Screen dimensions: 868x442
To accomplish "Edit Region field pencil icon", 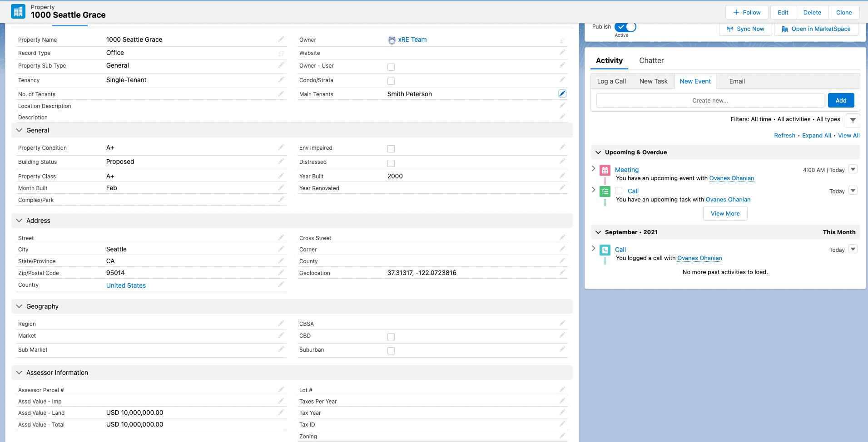I will pyautogui.click(x=281, y=323).
